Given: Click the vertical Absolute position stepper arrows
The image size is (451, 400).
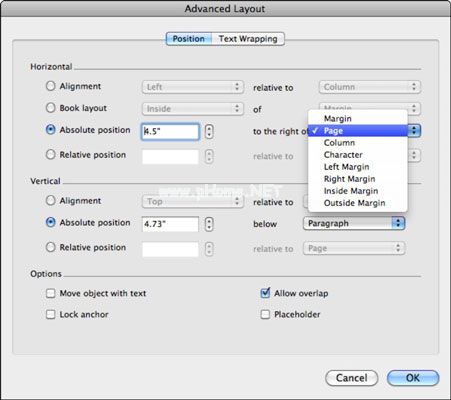Looking at the screenshot, I should click(209, 224).
